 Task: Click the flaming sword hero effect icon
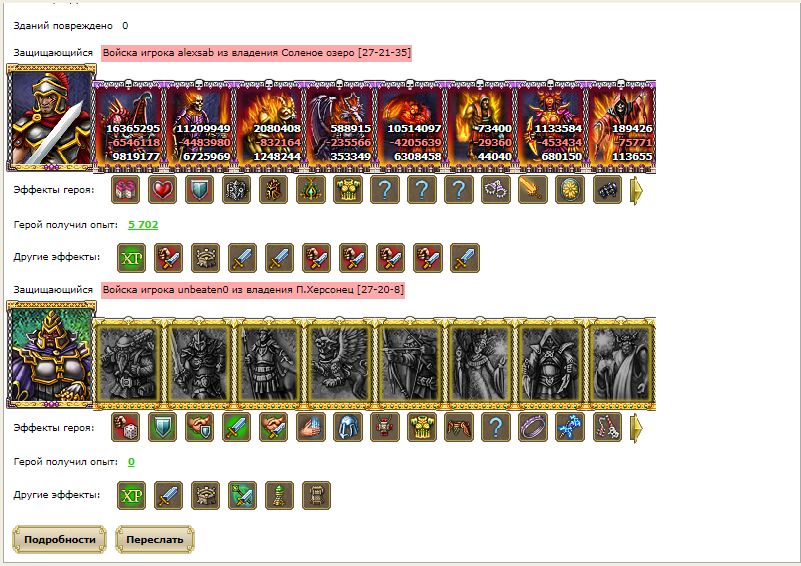point(533,190)
